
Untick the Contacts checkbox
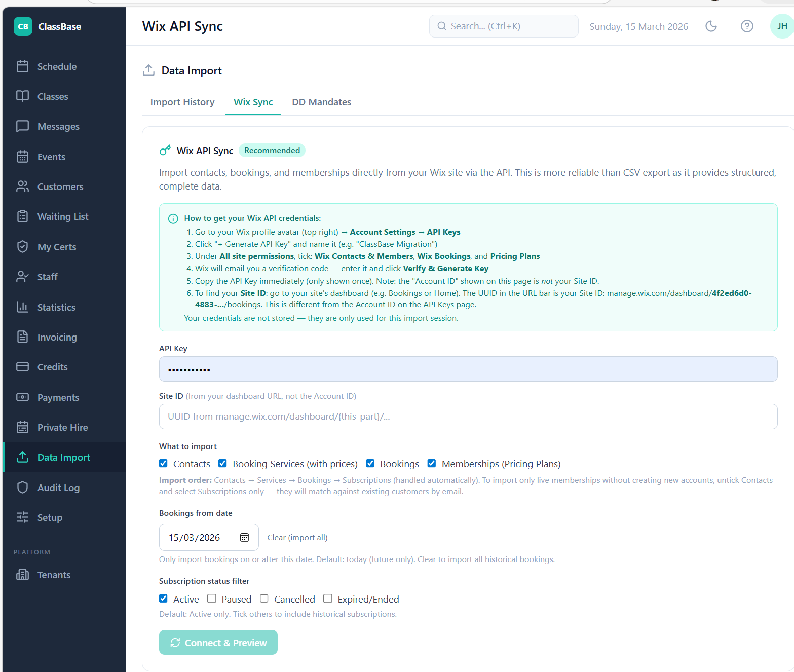point(163,463)
